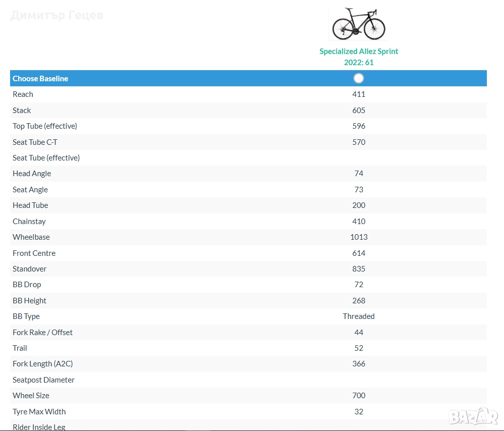Open the Specialized Allez Sprint link
Viewport: 504px width, 431px height.
pyautogui.click(x=359, y=51)
